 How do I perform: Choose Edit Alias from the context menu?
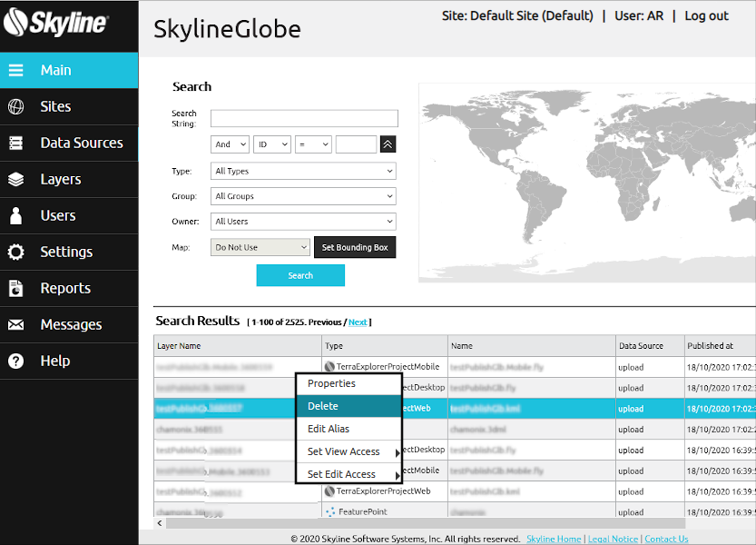[349, 429]
